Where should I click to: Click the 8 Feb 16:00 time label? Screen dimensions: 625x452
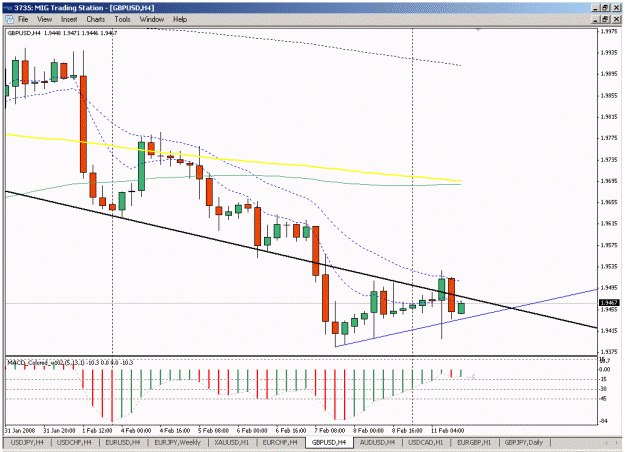point(407,430)
